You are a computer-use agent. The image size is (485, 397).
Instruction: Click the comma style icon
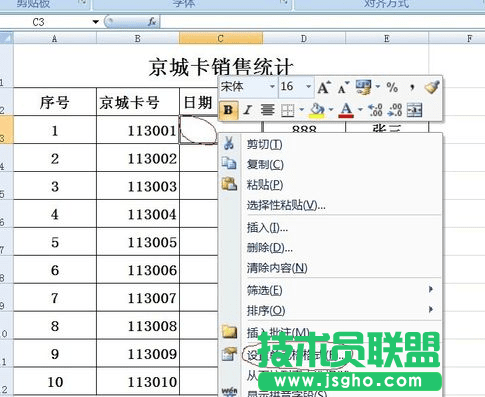(412, 88)
